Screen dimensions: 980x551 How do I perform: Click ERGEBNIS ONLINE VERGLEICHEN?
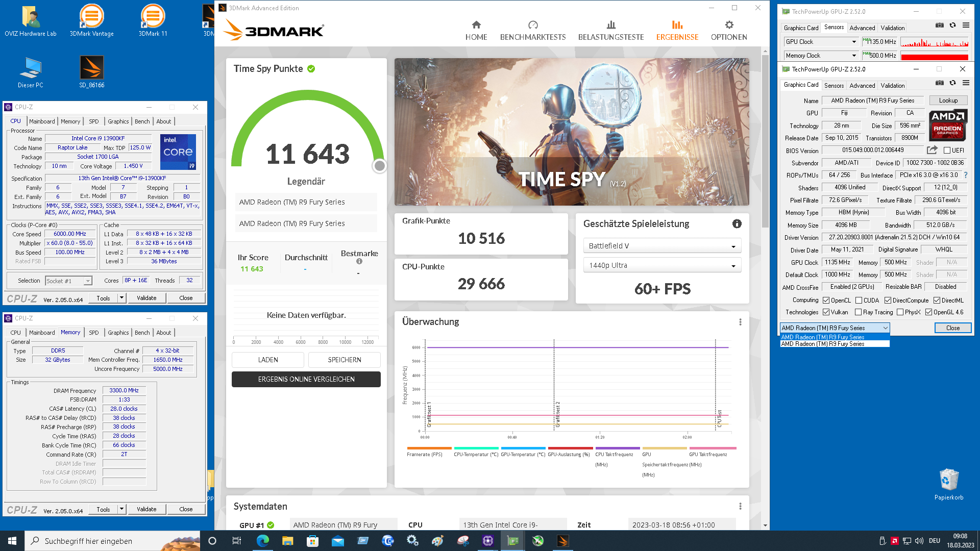(x=306, y=379)
